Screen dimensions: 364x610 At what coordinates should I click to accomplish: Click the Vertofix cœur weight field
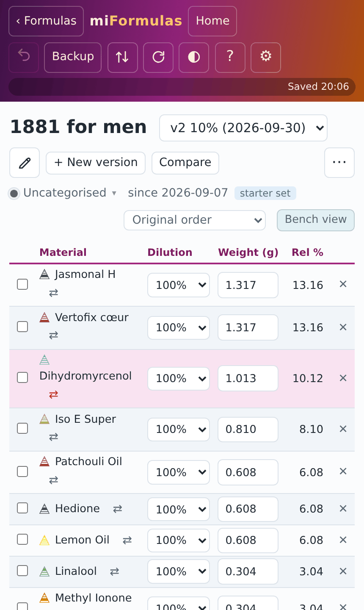coord(248,327)
